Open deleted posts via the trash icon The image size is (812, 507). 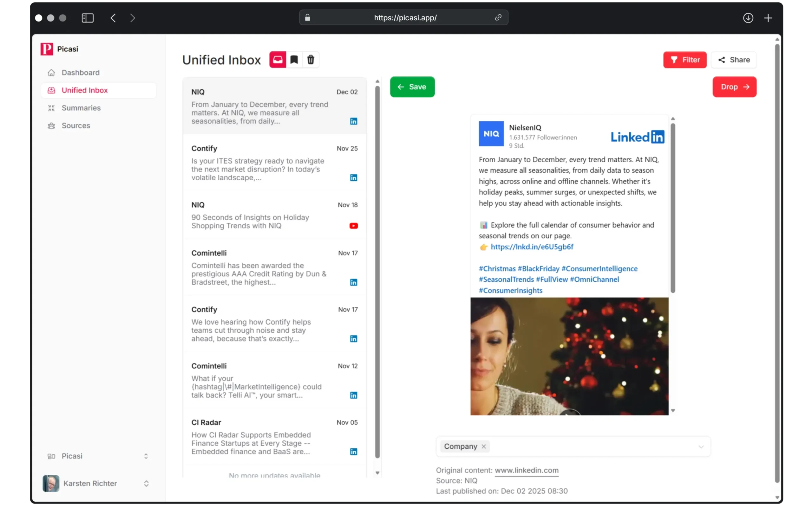311,60
